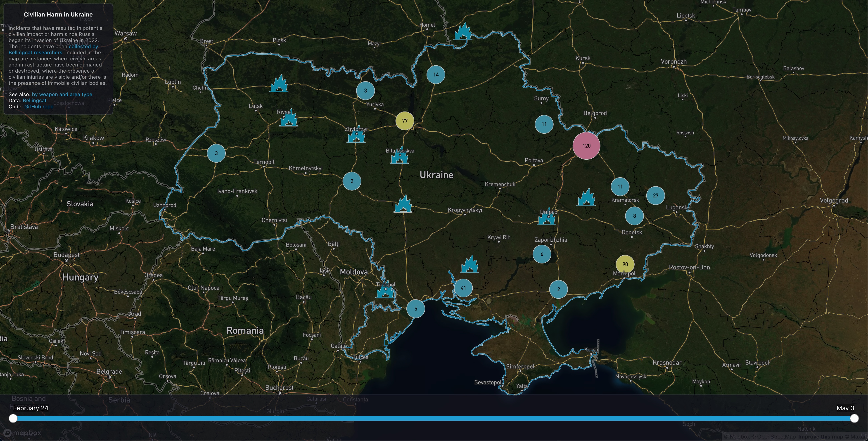
Task: Click the February 24 slider start handle
Action: click(13, 418)
